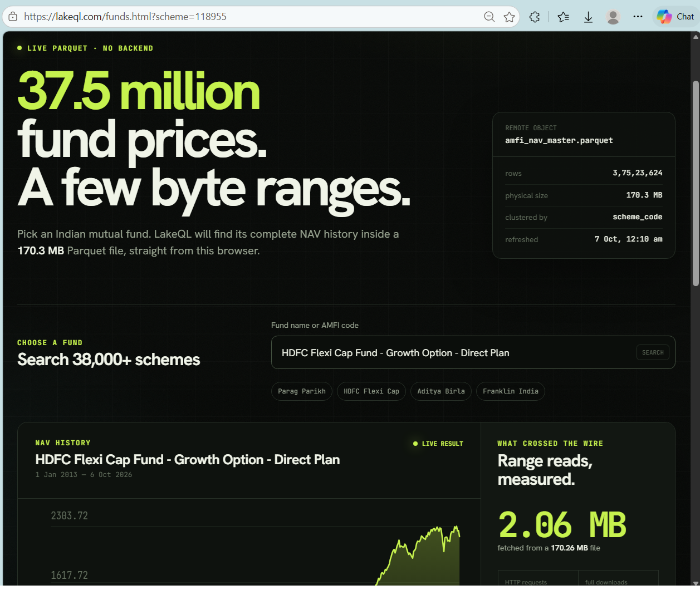Screen dimensions: 700x590
Task: Click the LIVE PARQUET · NO BACKEND label
Action: click(85, 48)
